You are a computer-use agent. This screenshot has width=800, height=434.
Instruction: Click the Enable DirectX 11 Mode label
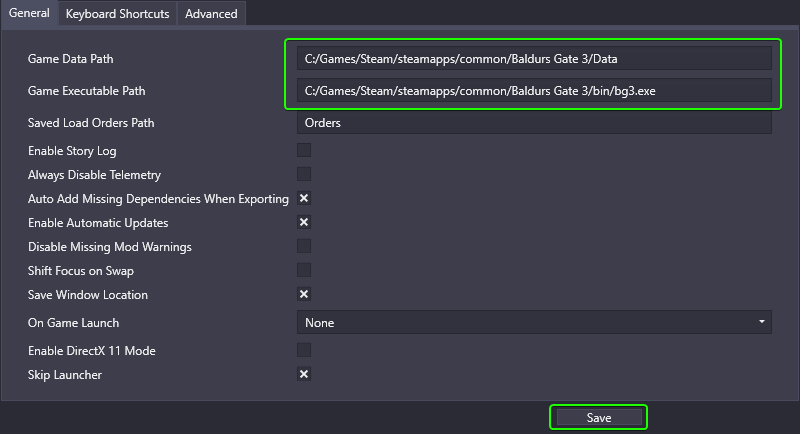(92, 351)
